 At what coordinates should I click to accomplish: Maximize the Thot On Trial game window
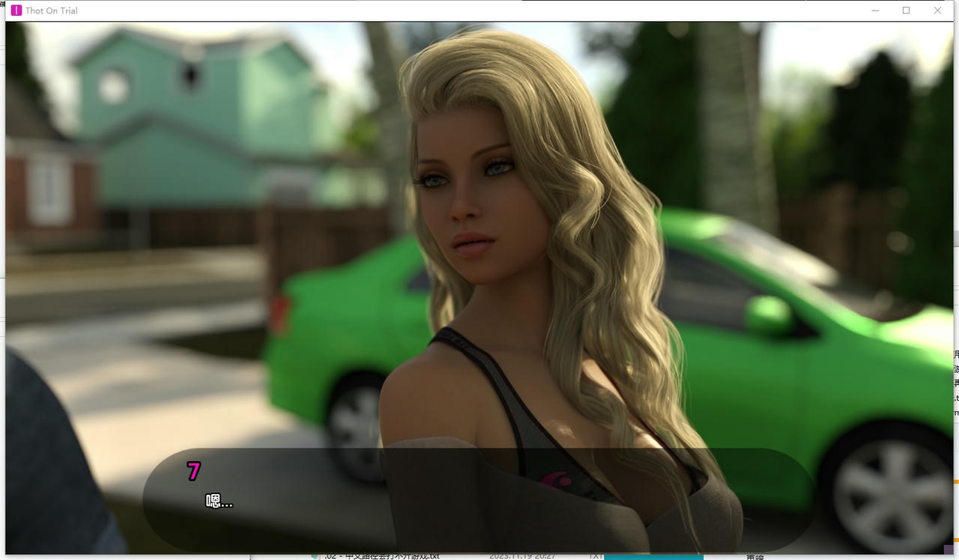click(906, 10)
